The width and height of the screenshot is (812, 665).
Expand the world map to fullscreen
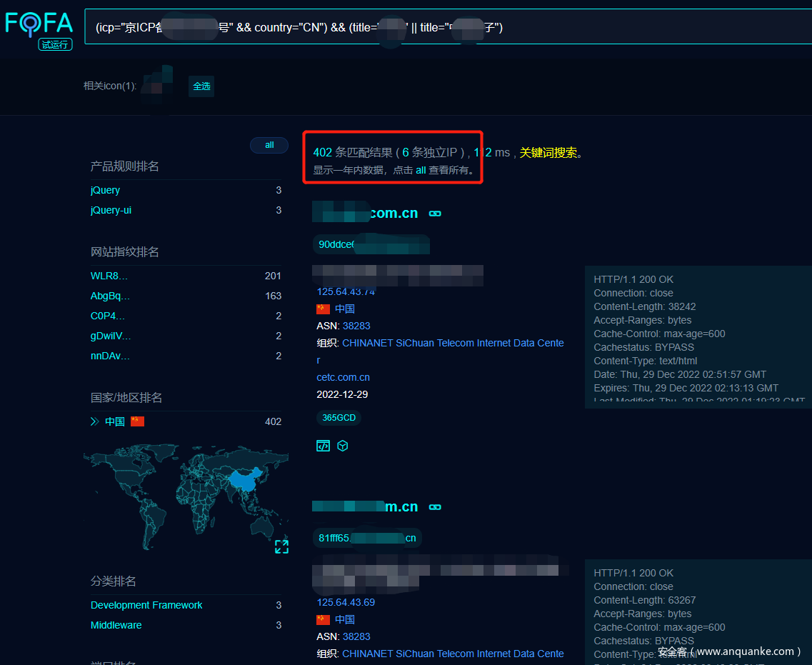[281, 546]
